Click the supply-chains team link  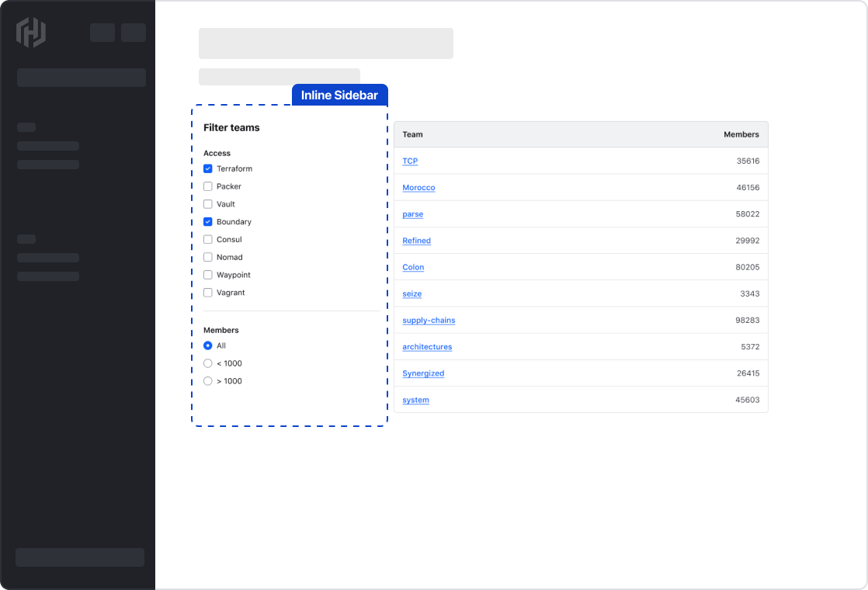pos(429,320)
